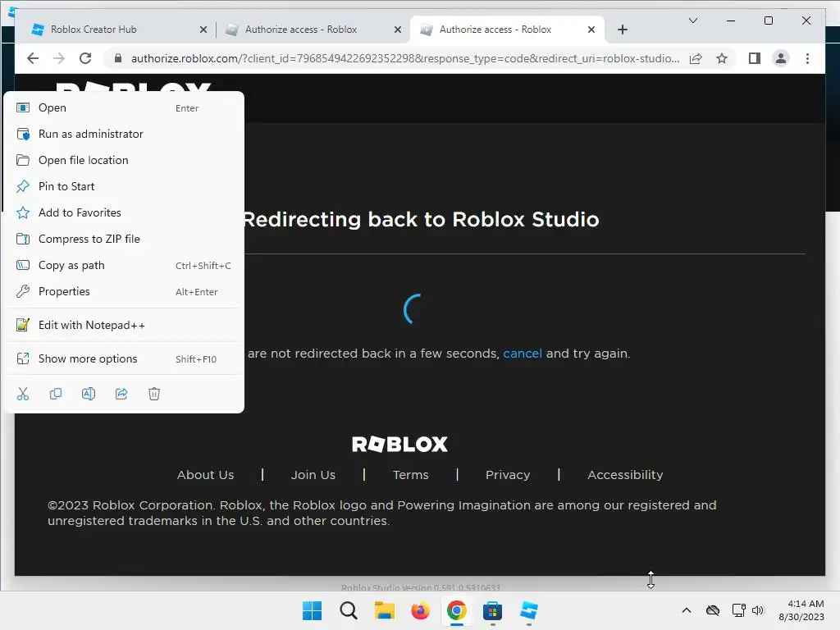Viewport: 840px width, 630px height.
Task: Open the Join Us footer link
Action: point(313,475)
